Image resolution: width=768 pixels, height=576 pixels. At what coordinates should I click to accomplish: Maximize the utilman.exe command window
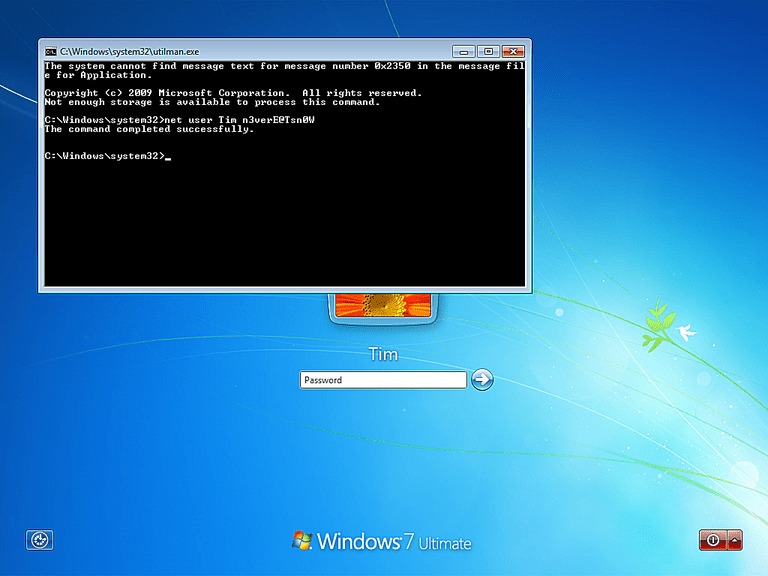tap(487, 50)
